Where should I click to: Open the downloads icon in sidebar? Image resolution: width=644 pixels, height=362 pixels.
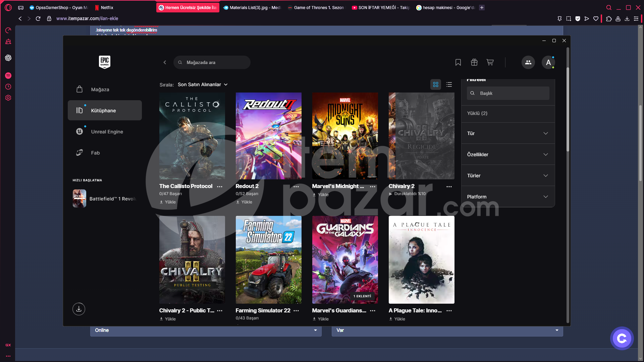(x=79, y=309)
